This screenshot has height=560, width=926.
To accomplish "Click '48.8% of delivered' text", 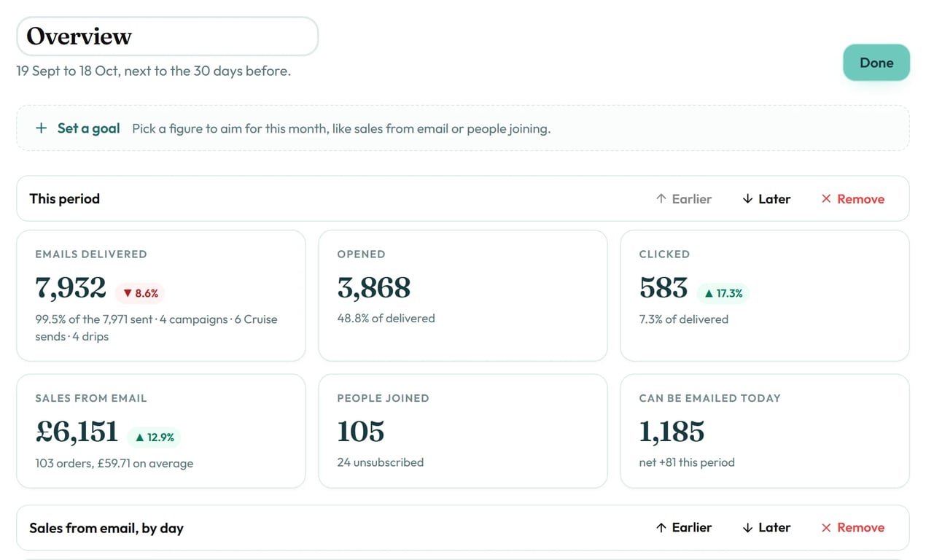I will tap(386, 319).
